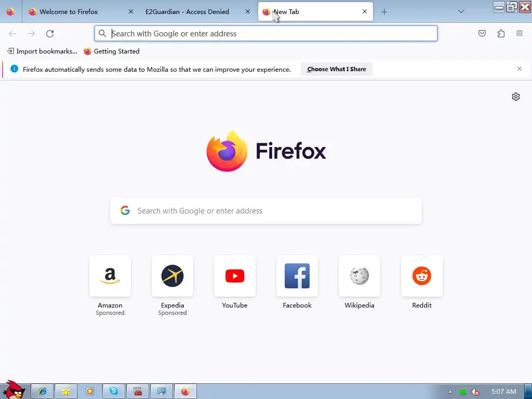Viewport: 532px width, 399px height.
Task: Launch Internet Explorer from taskbar
Action: point(43,392)
